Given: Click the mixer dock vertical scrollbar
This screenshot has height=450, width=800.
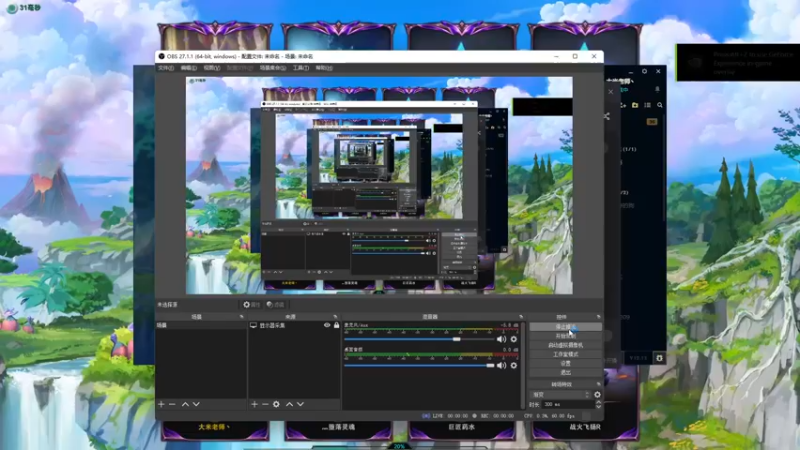Looking at the screenshot, I should tap(523, 364).
